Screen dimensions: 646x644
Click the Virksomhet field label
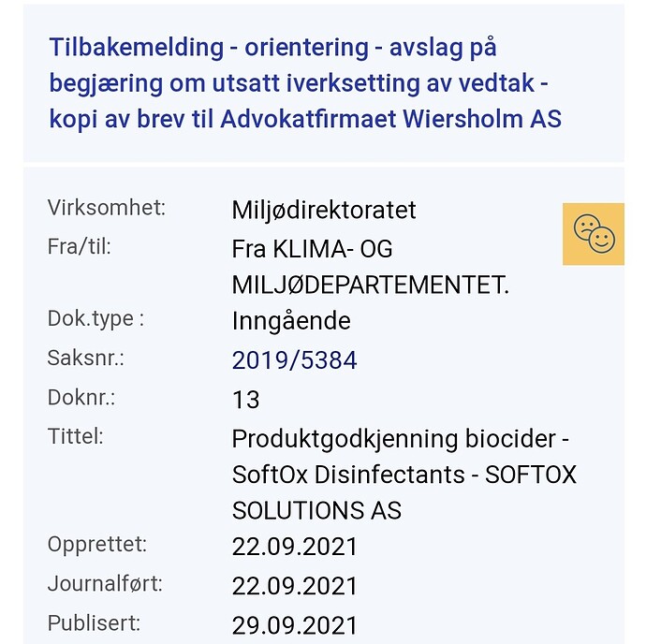(x=106, y=208)
